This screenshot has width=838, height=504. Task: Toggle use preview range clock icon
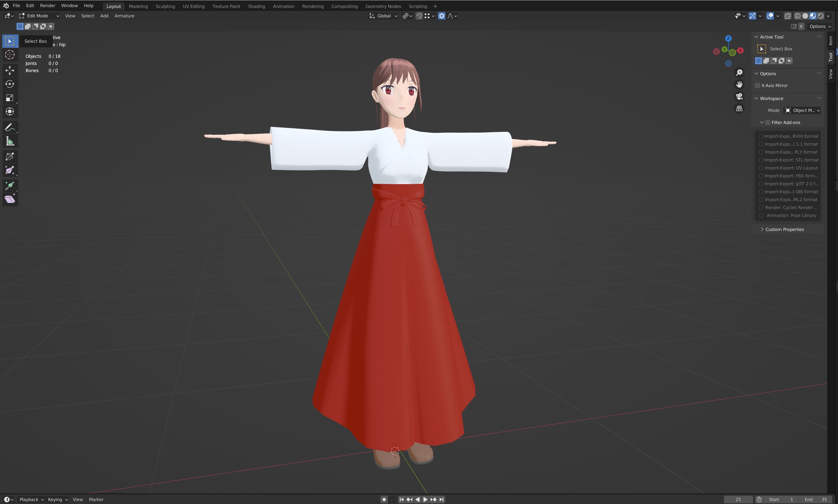(x=759, y=500)
